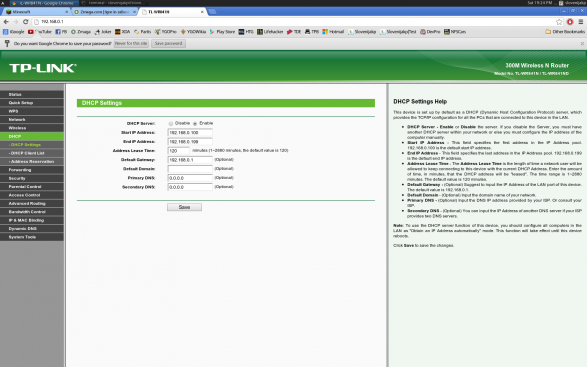Click the browser reload icon

click(25, 22)
